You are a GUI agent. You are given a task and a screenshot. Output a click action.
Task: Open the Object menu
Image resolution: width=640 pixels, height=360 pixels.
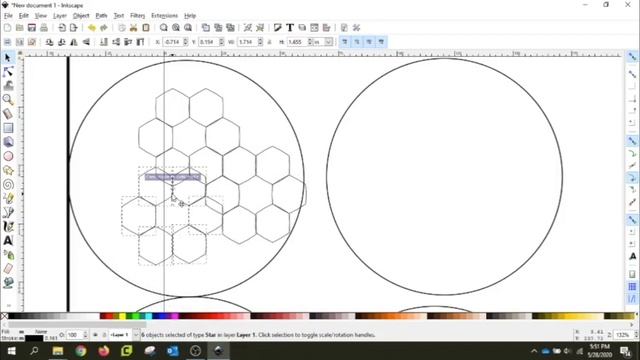(81, 16)
